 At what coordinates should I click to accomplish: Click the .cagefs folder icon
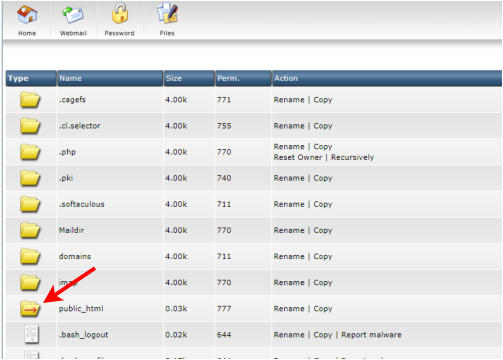[x=30, y=100]
